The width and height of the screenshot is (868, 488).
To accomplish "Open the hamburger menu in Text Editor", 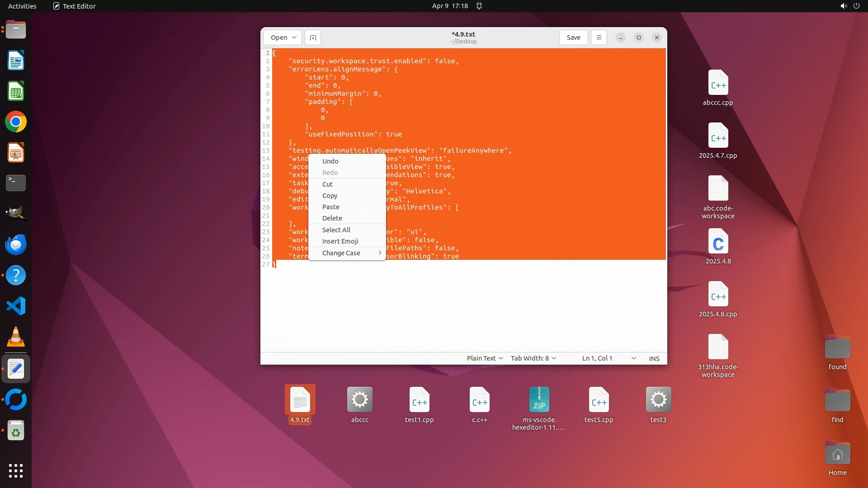I will coord(599,38).
